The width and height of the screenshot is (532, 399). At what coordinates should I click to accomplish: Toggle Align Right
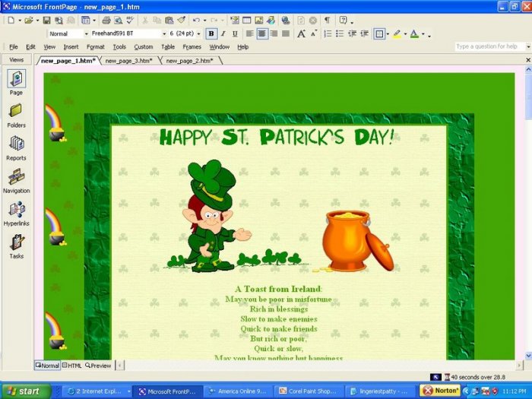(x=274, y=33)
